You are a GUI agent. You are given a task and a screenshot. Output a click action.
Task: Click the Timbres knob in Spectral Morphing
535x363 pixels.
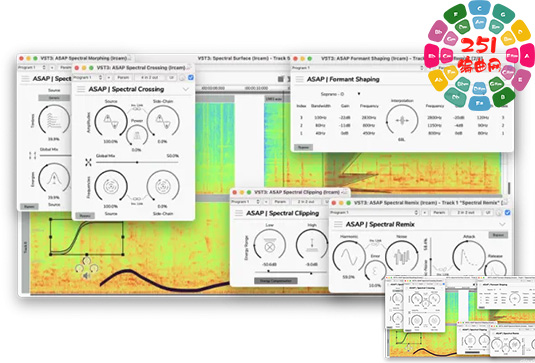(54, 120)
